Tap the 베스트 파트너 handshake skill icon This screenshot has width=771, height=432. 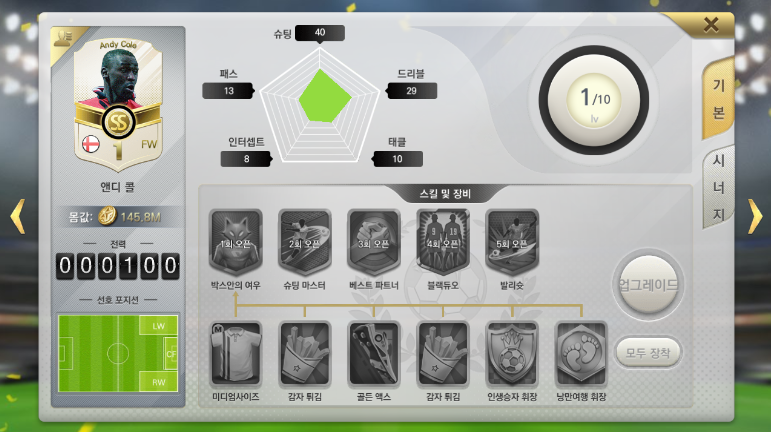pyautogui.click(x=374, y=242)
